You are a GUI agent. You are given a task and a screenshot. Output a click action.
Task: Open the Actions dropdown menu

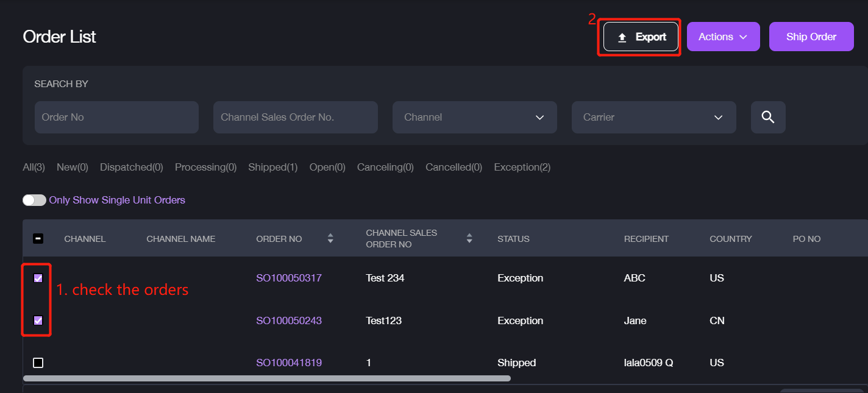723,37
